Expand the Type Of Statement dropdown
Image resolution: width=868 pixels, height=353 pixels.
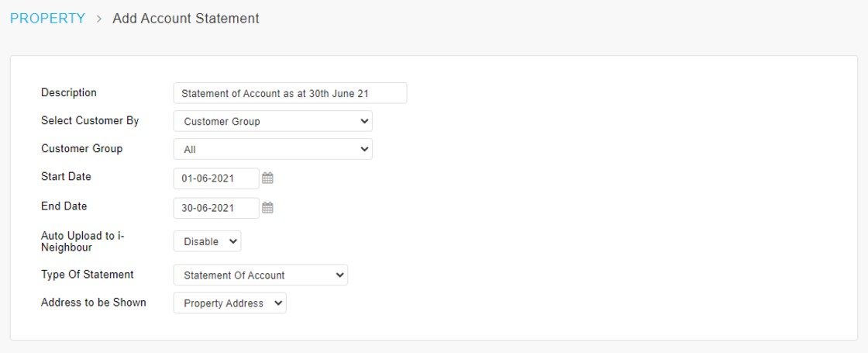260,275
